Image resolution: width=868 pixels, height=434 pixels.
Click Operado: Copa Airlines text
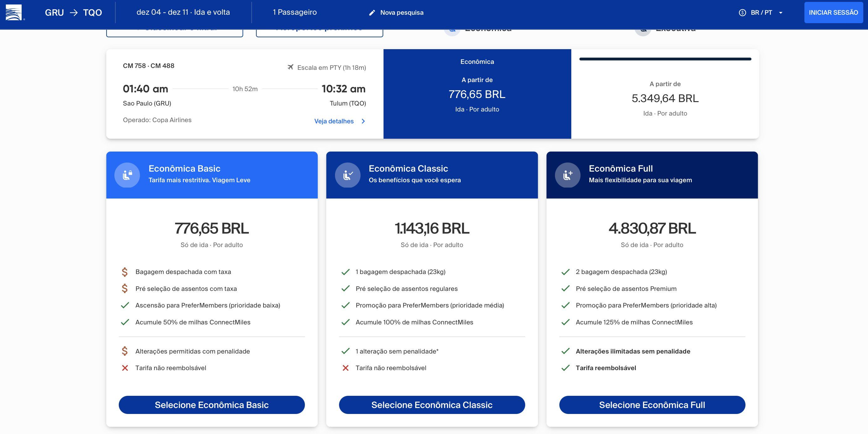157,120
